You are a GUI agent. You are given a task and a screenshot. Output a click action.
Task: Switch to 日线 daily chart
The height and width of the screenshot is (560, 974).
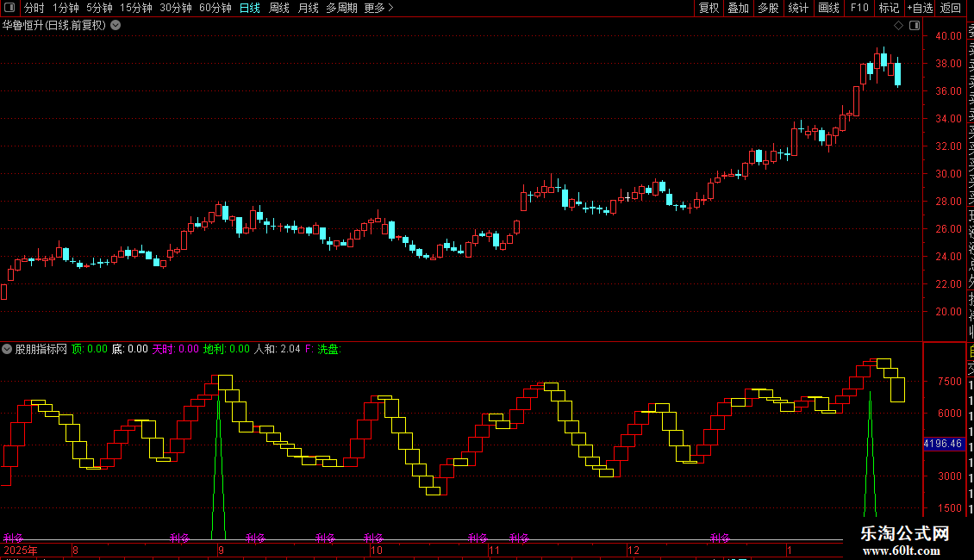[250, 8]
